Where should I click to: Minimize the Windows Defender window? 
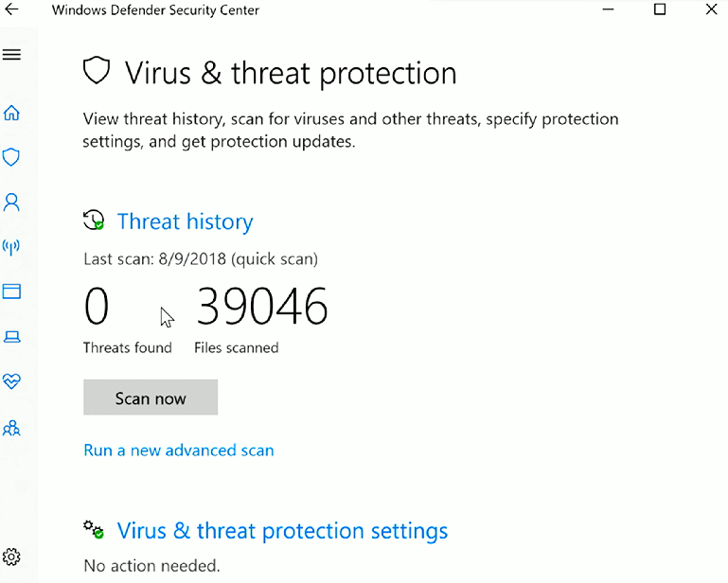tap(608, 9)
